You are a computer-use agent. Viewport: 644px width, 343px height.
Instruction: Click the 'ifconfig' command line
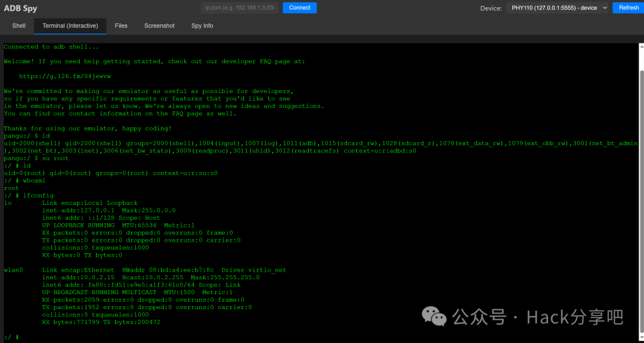click(29, 196)
